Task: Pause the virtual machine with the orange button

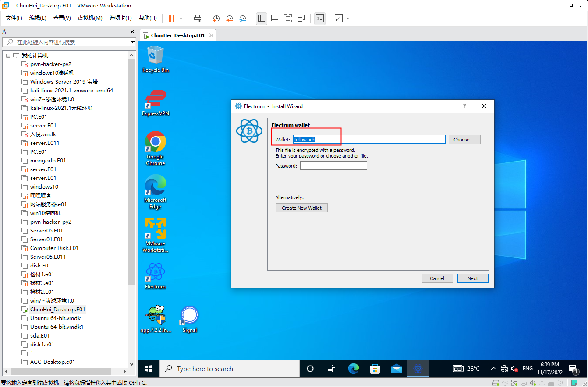Action: click(x=172, y=18)
